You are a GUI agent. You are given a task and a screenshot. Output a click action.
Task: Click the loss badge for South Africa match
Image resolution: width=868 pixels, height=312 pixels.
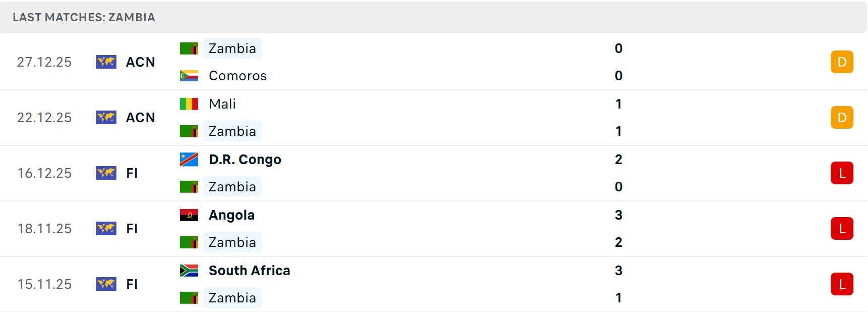(841, 284)
